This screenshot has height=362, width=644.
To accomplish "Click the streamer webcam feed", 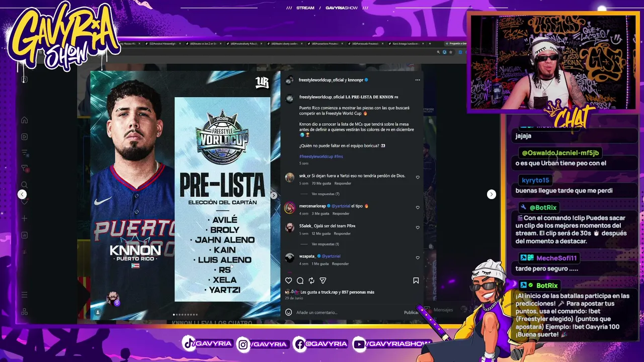I will click(x=552, y=61).
